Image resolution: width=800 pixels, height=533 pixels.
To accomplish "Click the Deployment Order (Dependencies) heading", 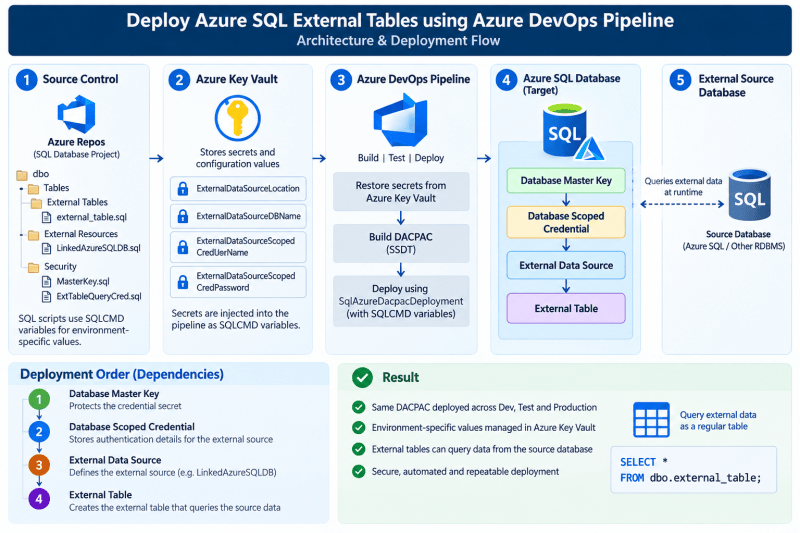I will 122,374.
